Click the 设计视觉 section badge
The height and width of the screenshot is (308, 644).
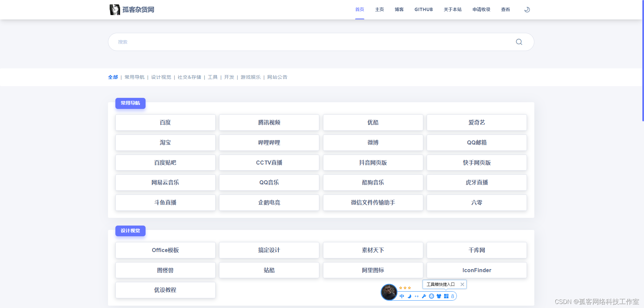point(130,231)
